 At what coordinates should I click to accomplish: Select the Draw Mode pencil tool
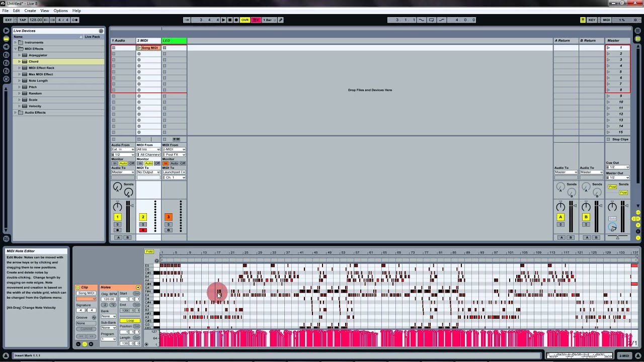[x=280, y=20]
